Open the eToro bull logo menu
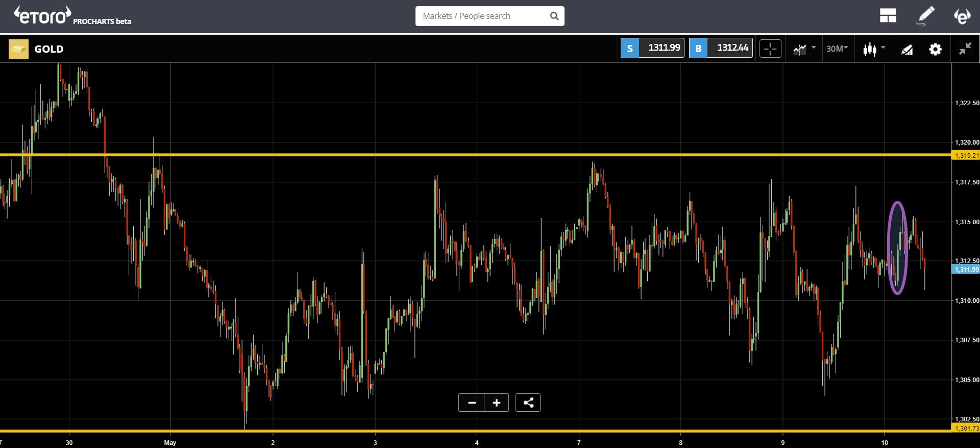The width and height of the screenshot is (980, 448). coord(962,16)
